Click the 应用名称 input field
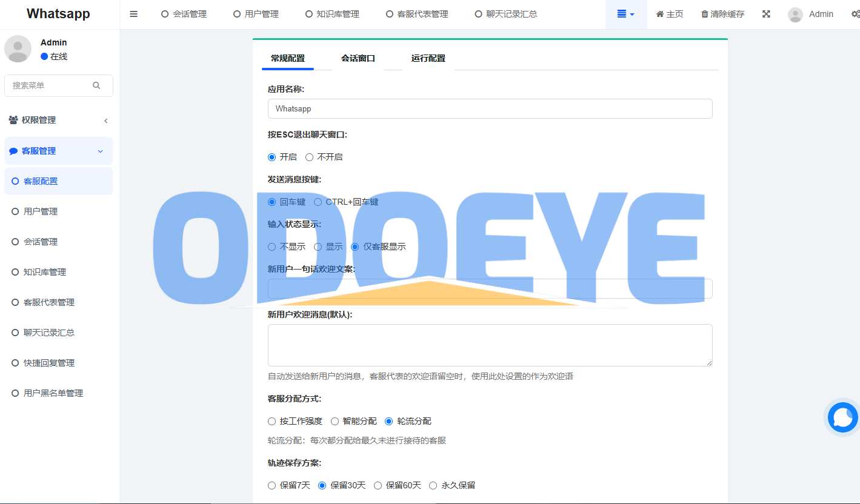 tap(490, 109)
